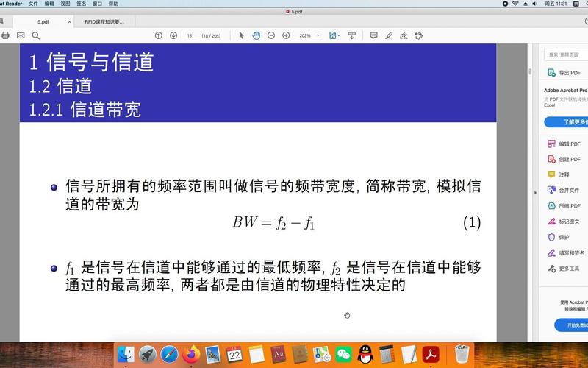588x368 pixels.
Task: Open Finder from the dock
Action: coord(126,354)
